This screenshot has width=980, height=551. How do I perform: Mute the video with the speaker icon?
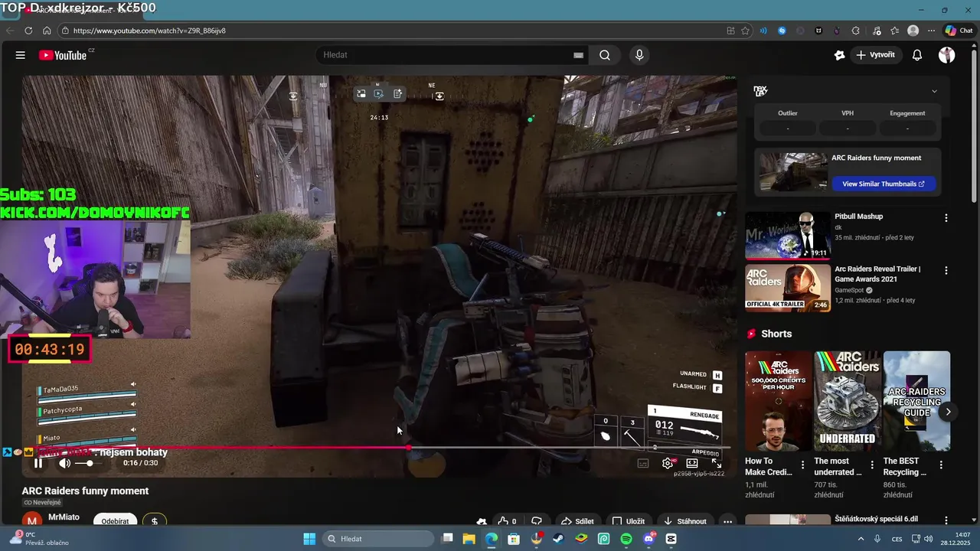(64, 463)
